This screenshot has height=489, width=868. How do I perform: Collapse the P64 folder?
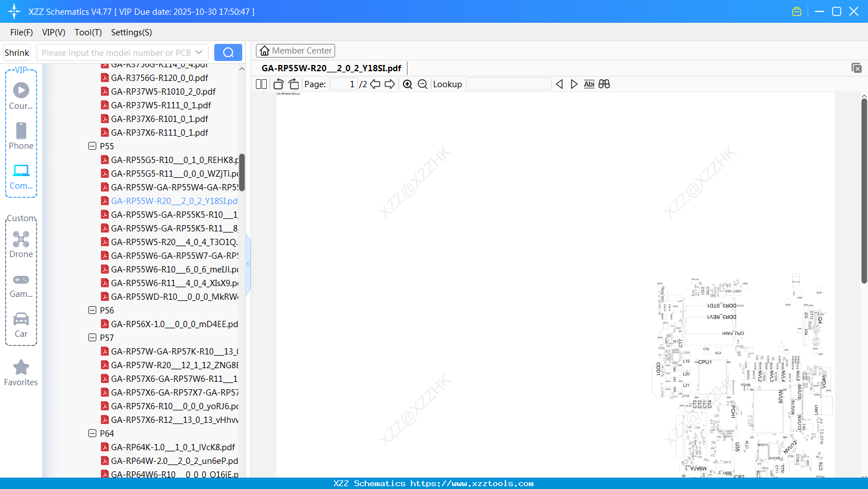coord(92,433)
